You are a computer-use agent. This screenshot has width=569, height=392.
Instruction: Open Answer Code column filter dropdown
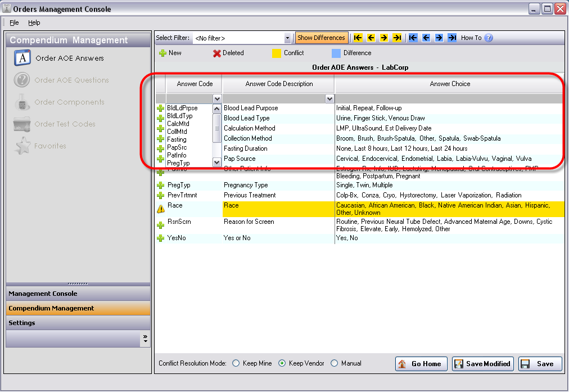click(217, 99)
